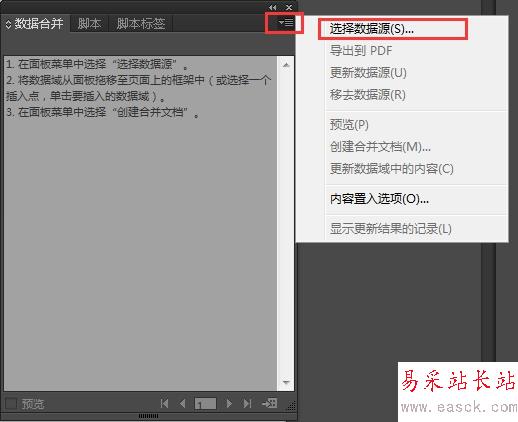Switch to the 脚本标签 tab

pos(141,23)
